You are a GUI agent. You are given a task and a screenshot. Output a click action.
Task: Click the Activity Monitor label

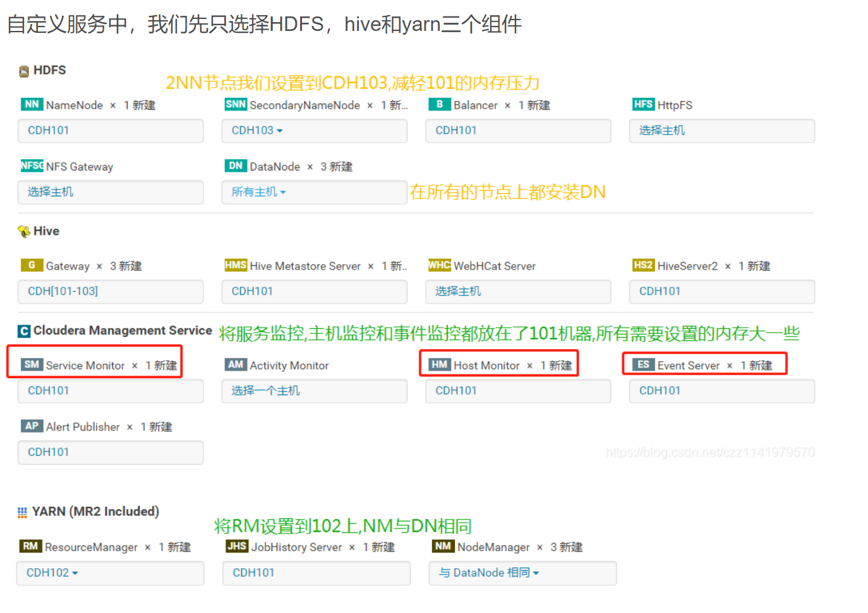289,366
